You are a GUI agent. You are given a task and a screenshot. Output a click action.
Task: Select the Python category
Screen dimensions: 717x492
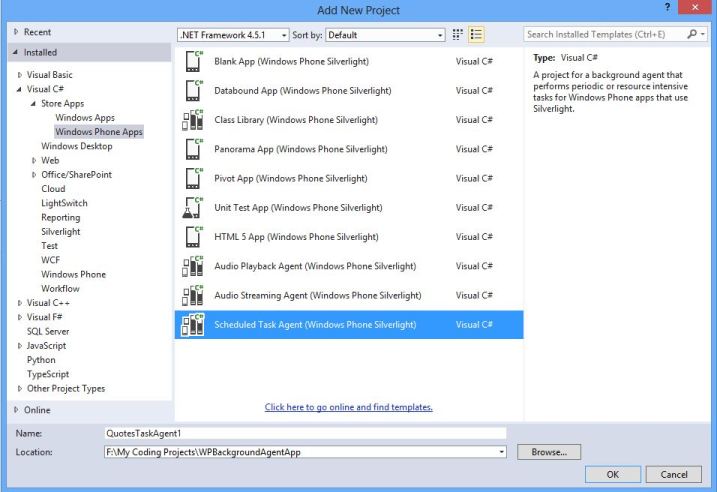point(41,360)
